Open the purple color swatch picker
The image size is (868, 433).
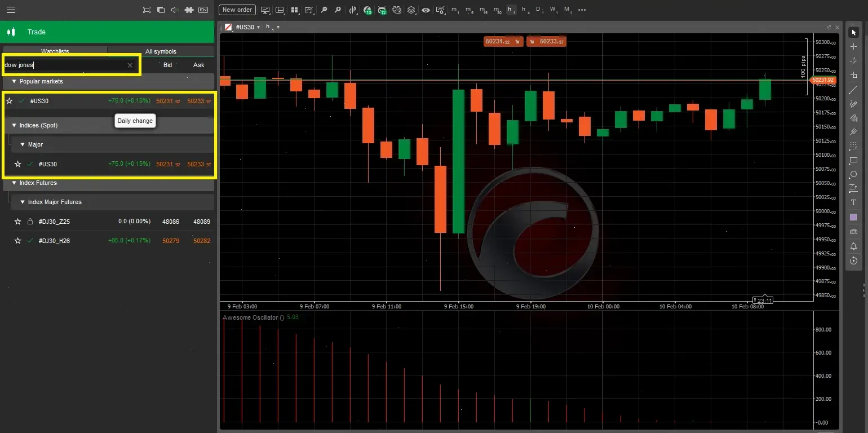pos(853,216)
